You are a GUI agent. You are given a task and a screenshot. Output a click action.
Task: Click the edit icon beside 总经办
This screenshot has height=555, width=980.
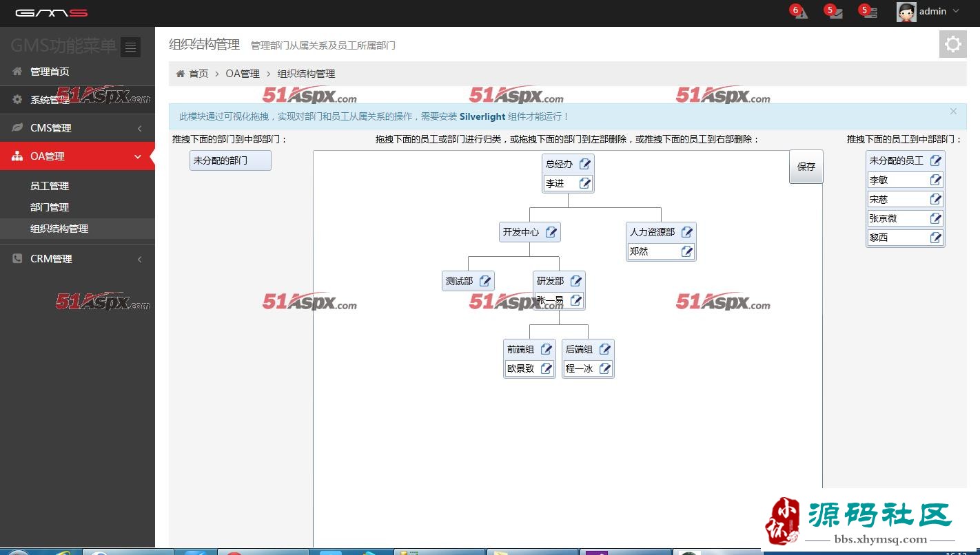pos(585,164)
